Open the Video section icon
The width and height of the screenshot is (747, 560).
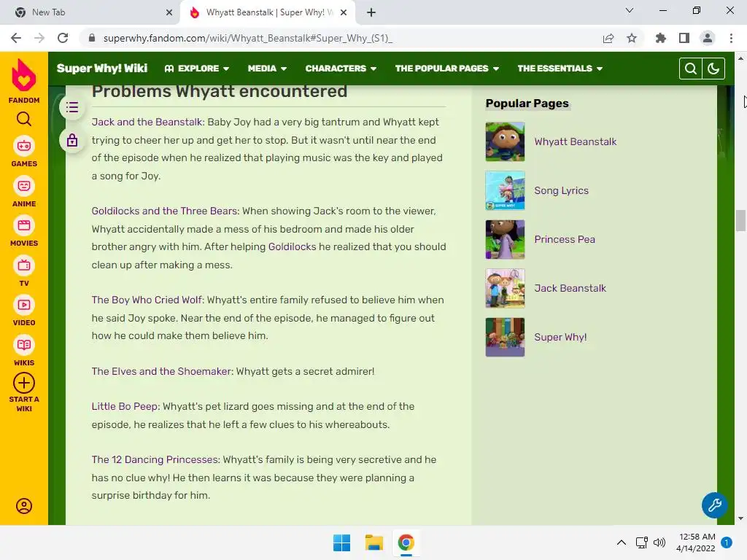pyautogui.click(x=24, y=306)
